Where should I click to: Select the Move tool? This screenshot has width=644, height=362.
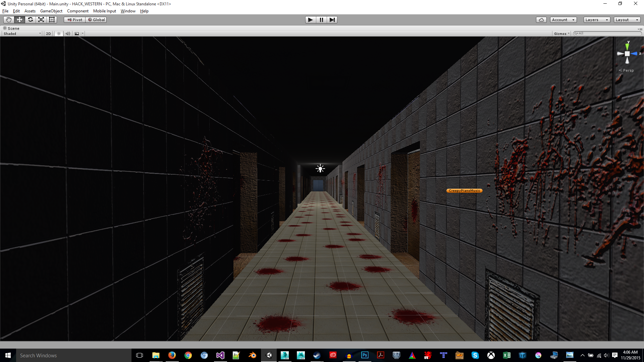tap(19, 20)
